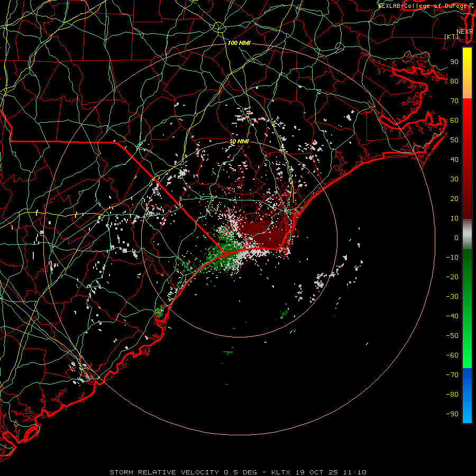Viewport: 476px width, 476px height.
Task: Click the 90 value on the velocity scale
Action: coord(454,62)
